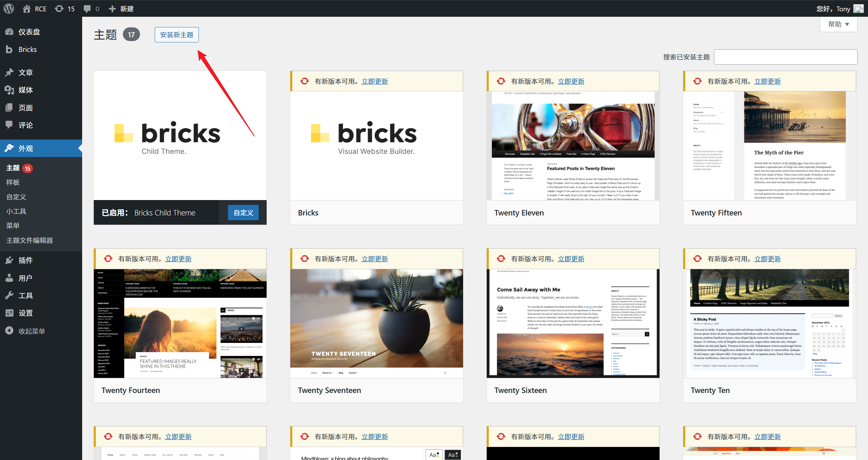Collapse the sidebar with 收起菜单

pyautogui.click(x=31, y=331)
